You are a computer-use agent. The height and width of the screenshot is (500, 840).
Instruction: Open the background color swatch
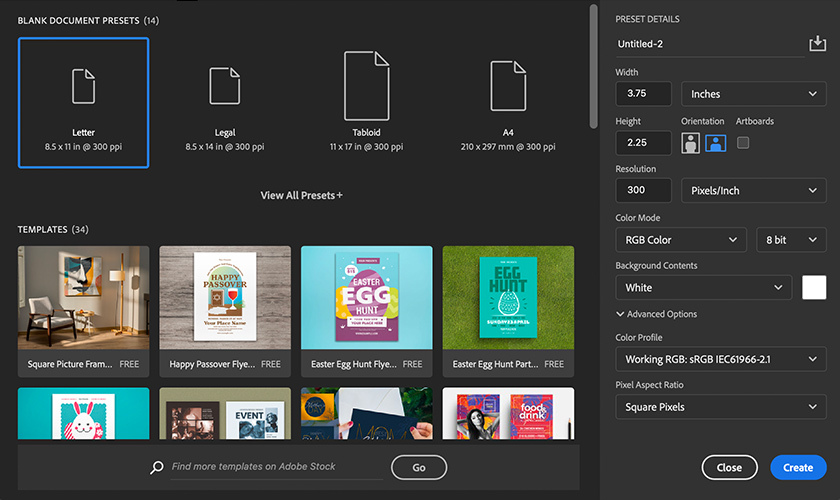[814, 287]
